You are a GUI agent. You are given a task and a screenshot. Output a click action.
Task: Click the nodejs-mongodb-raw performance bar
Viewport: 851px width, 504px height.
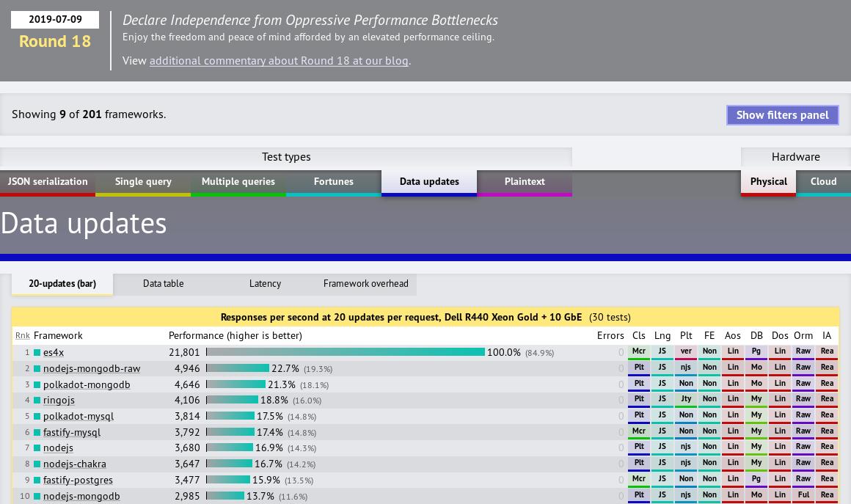coord(238,368)
